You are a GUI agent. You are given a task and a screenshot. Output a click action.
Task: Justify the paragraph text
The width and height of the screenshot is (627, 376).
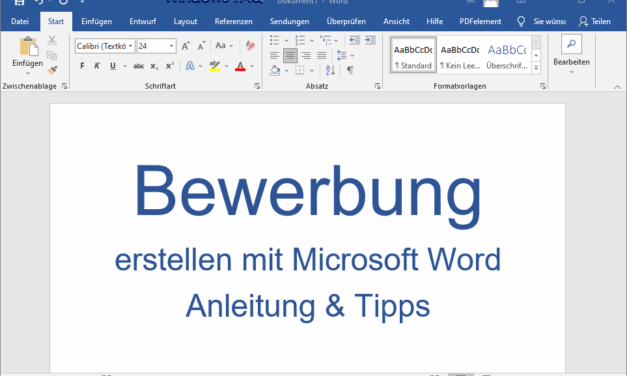321,56
